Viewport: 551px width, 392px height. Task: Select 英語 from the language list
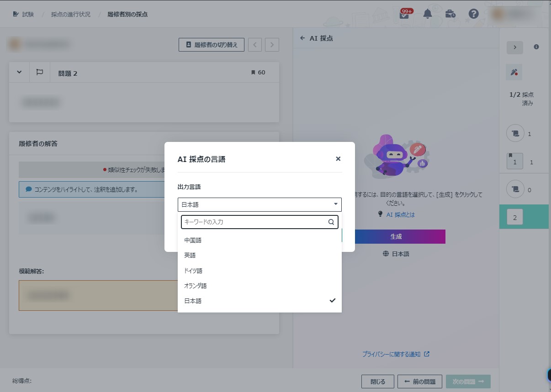190,256
